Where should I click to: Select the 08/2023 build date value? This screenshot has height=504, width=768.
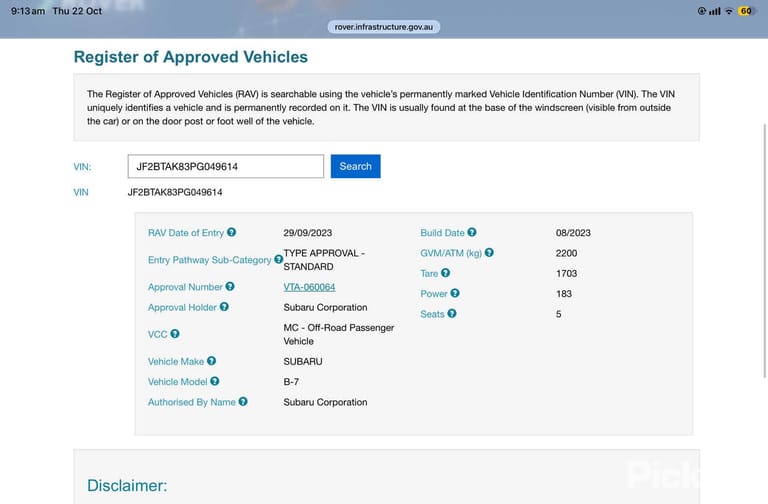tap(573, 233)
